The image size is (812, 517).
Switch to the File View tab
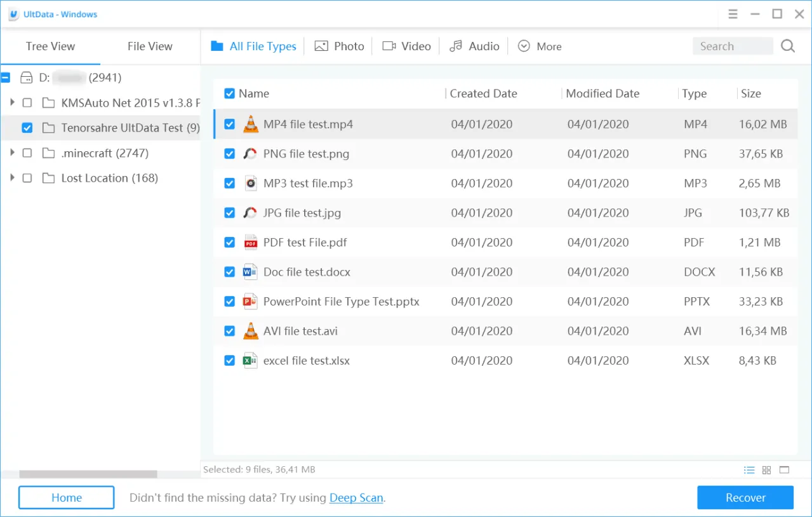pyautogui.click(x=150, y=46)
